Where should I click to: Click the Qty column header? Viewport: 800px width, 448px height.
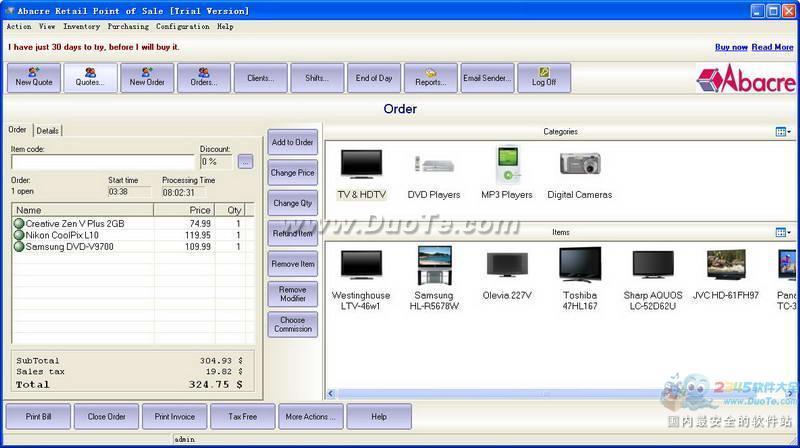230,210
